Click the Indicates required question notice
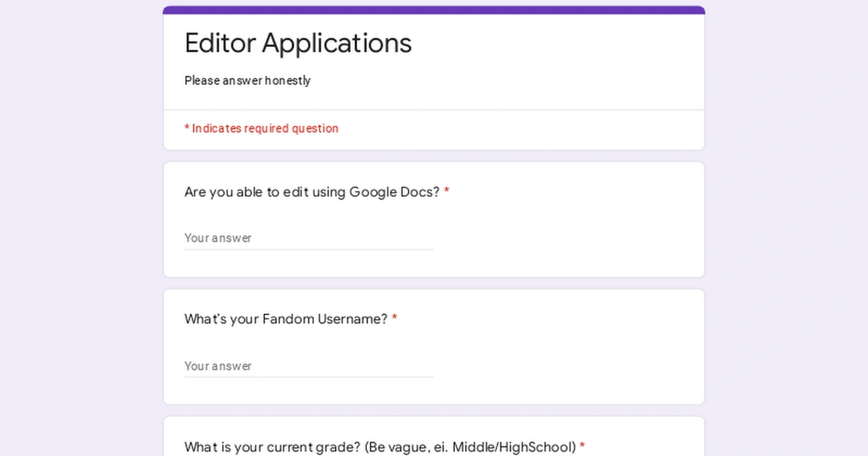The image size is (868, 456). (x=261, y=128)
